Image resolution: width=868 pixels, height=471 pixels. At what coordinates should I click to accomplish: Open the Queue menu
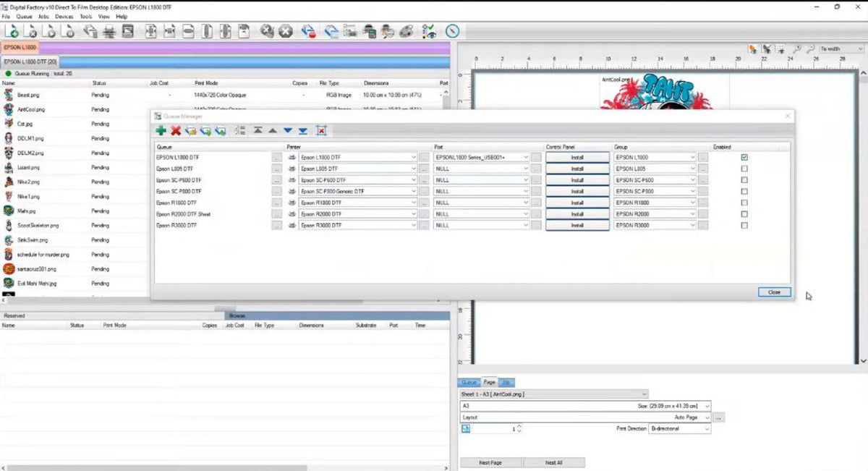click(24, 16)
